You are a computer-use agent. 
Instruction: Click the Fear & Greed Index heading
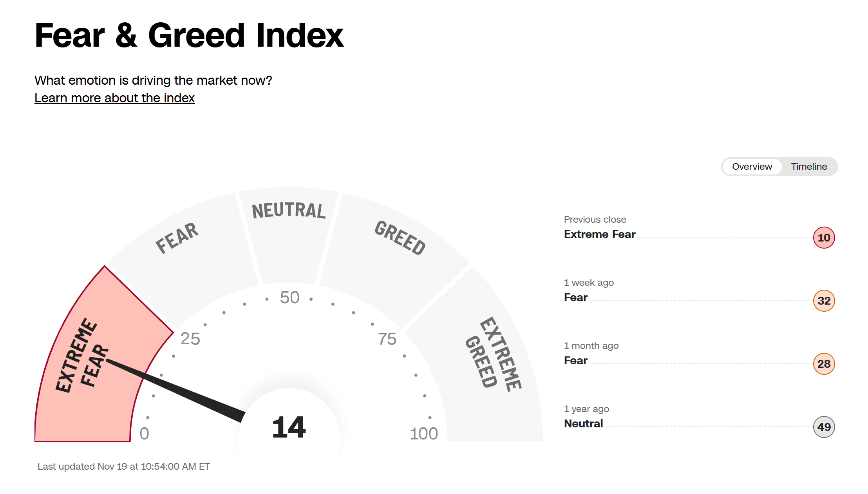point(189,35)
